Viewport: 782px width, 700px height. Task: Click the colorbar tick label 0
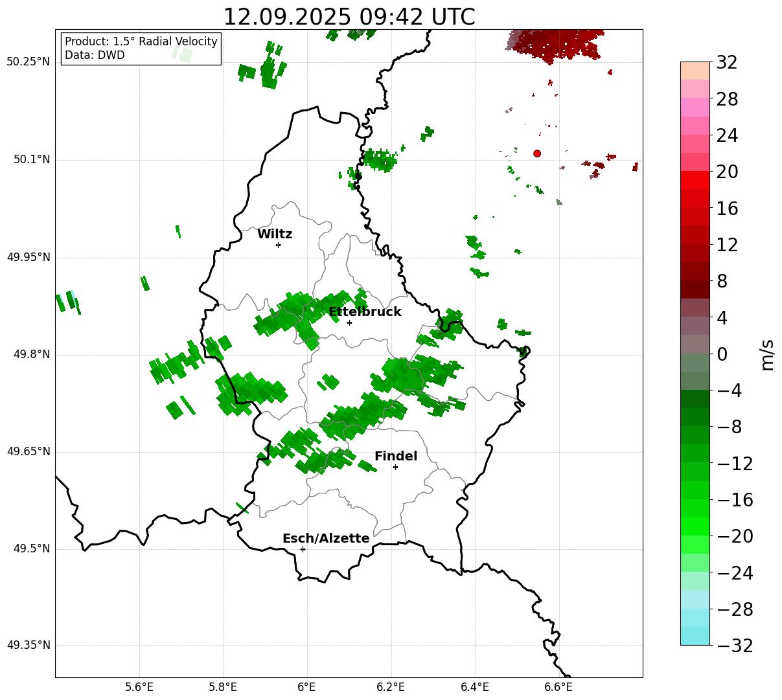coord(722,354)
